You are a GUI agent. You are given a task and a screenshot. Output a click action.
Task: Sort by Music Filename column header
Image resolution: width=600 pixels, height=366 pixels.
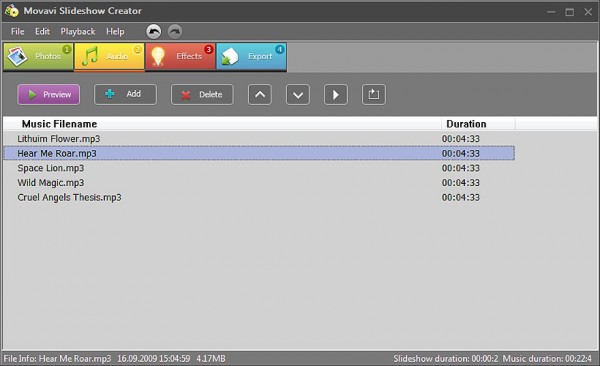(59, 124)
